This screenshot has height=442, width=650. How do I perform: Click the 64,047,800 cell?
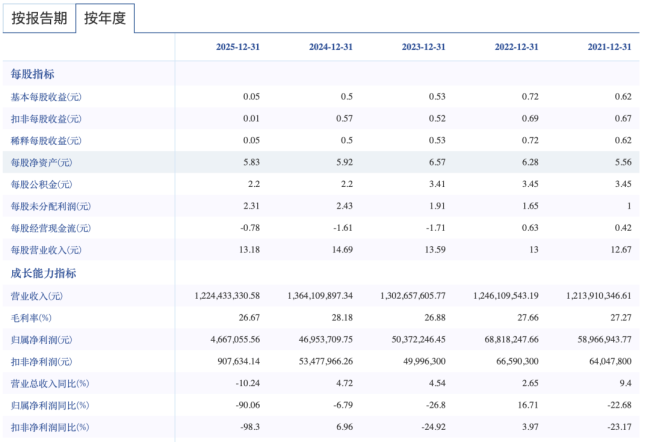coord(611,362)
